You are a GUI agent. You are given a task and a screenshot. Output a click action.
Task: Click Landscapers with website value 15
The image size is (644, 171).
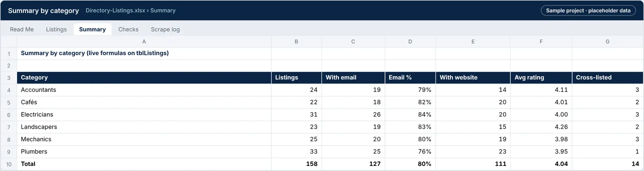point(473,127)
